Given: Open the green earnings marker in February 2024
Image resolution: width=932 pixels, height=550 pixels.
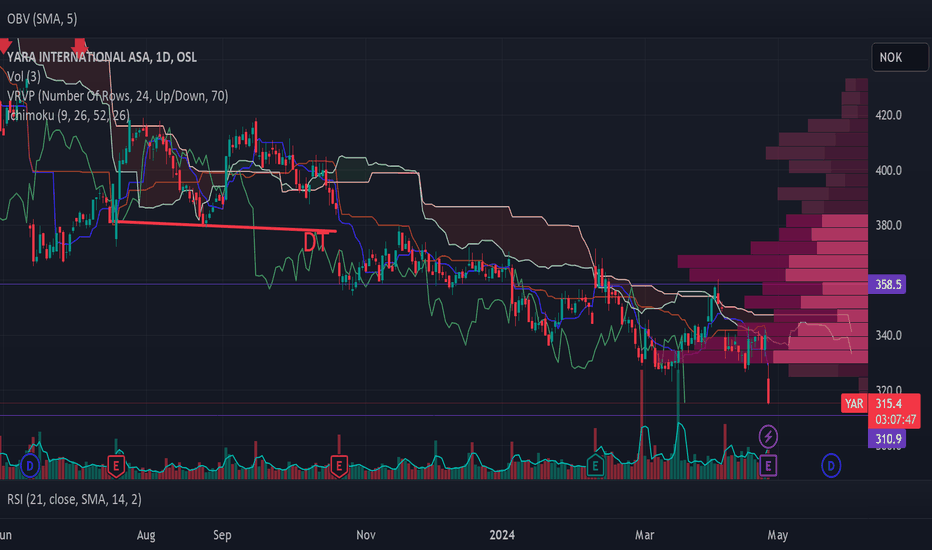Looking at the screenshot, I should (595, 466).
